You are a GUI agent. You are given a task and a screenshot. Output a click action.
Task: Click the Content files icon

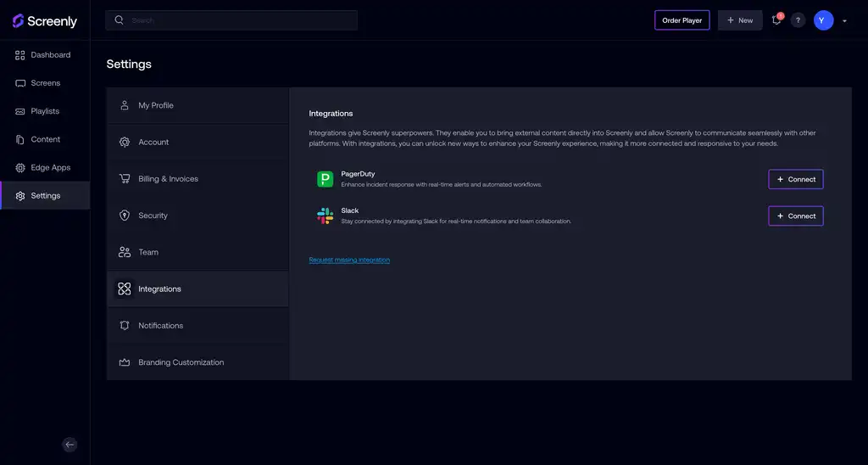20,140
